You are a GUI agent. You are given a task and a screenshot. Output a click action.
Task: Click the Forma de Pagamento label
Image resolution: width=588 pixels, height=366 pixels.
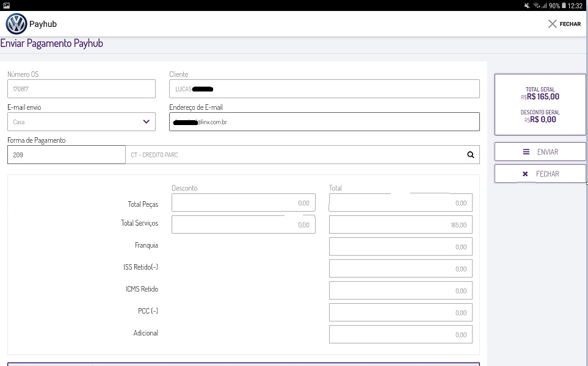[37, 140]
